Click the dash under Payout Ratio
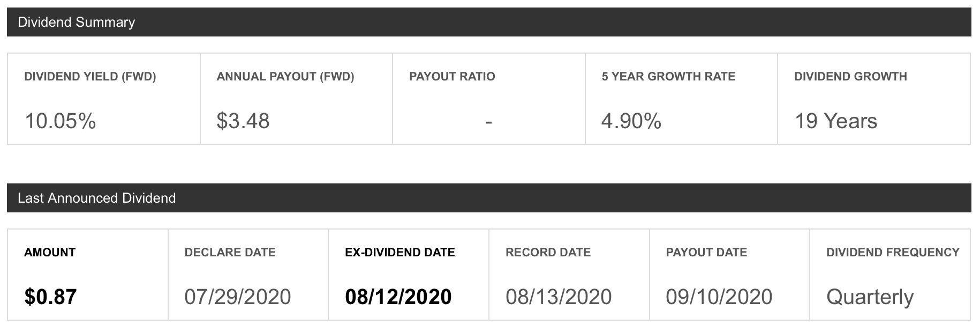The image size is (980, 325). point(488,122)
